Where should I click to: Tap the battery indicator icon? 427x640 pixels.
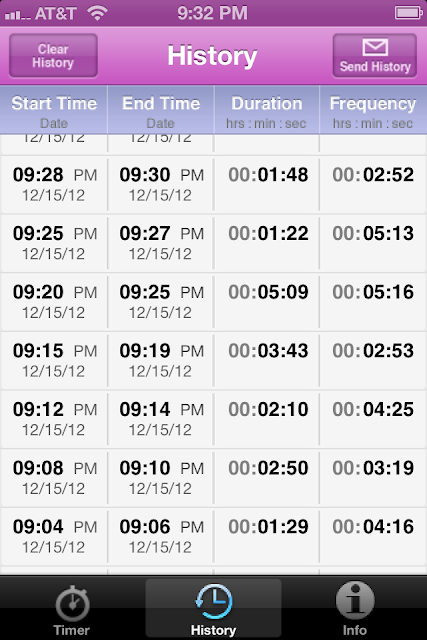click(408, 13)
